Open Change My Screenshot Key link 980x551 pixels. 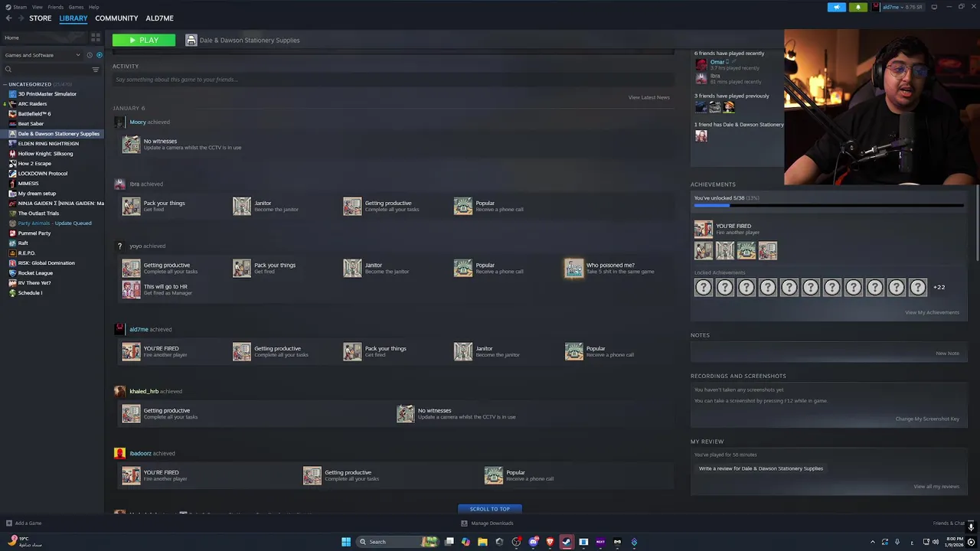pos(927,419)
